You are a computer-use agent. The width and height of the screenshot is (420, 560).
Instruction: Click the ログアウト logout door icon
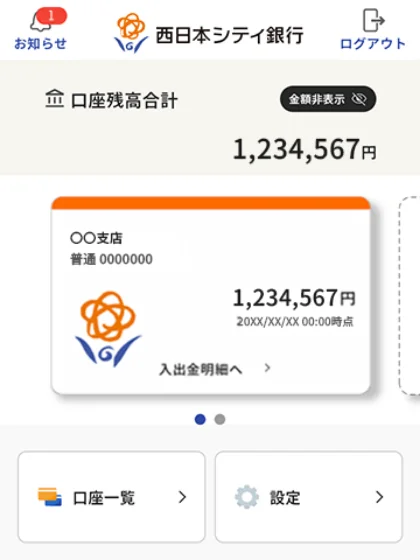tap(374, 20)
